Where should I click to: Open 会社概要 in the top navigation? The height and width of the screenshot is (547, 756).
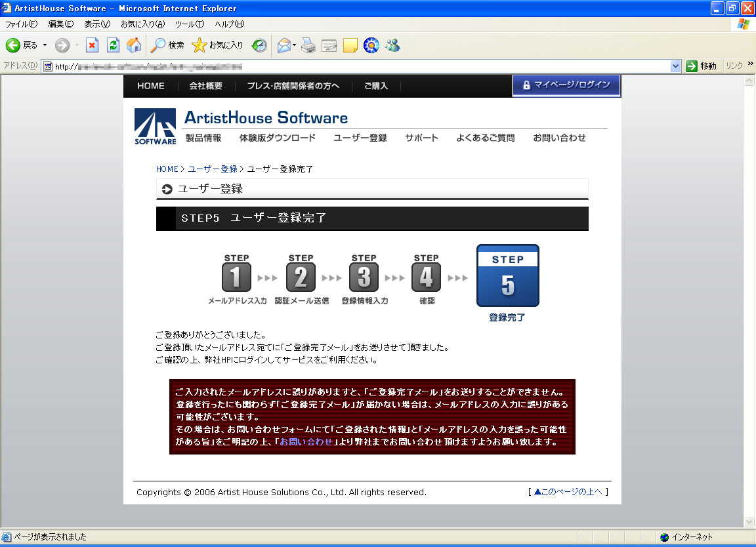point(206,86)
